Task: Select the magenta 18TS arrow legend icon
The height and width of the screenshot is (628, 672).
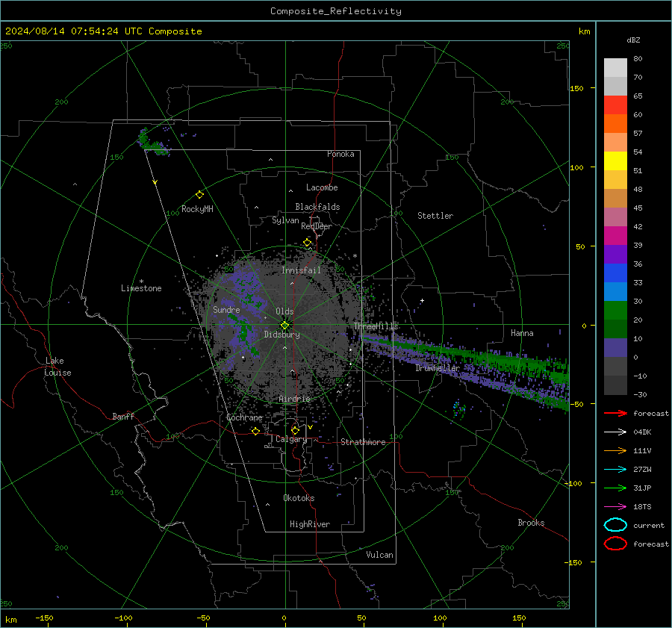Action: pyautogui.click(x=615, y=507)
